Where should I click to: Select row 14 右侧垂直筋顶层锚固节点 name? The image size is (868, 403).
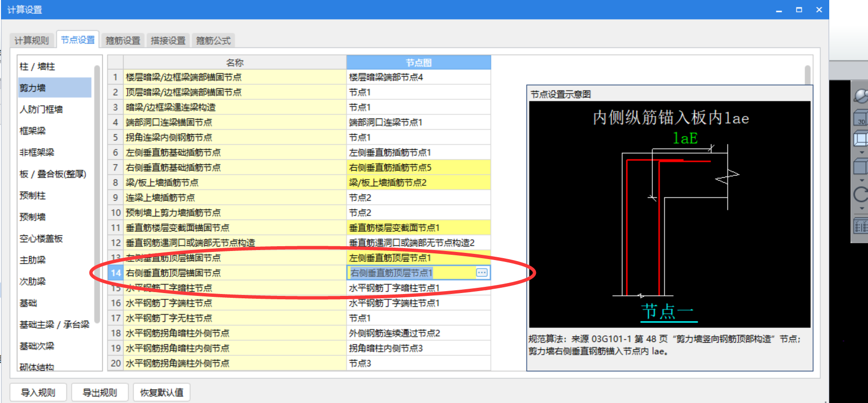tap(235, 273)
